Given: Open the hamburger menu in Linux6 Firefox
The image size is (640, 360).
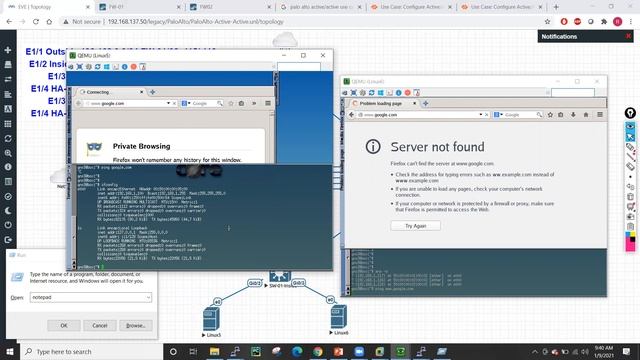Looking at the screenshot, I should point(600,115).
